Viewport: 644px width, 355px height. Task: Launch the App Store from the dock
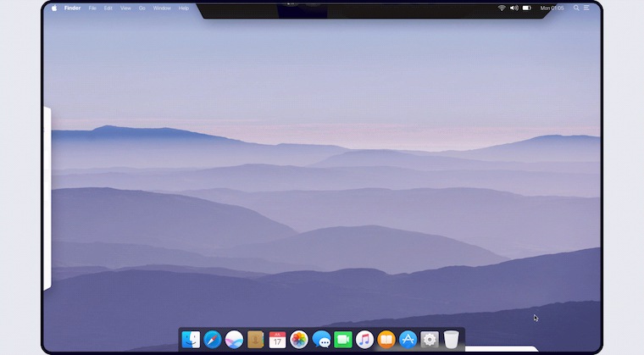(x=408, y=340)
